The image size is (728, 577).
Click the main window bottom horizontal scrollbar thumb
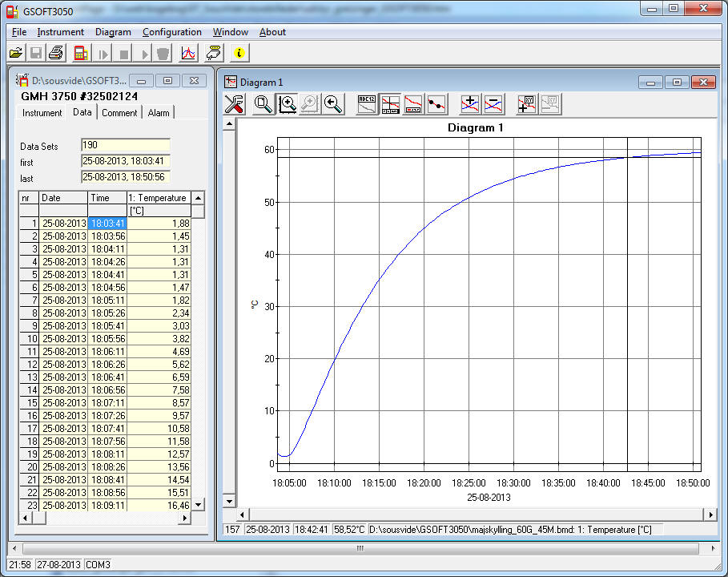[x=360, y=549]
